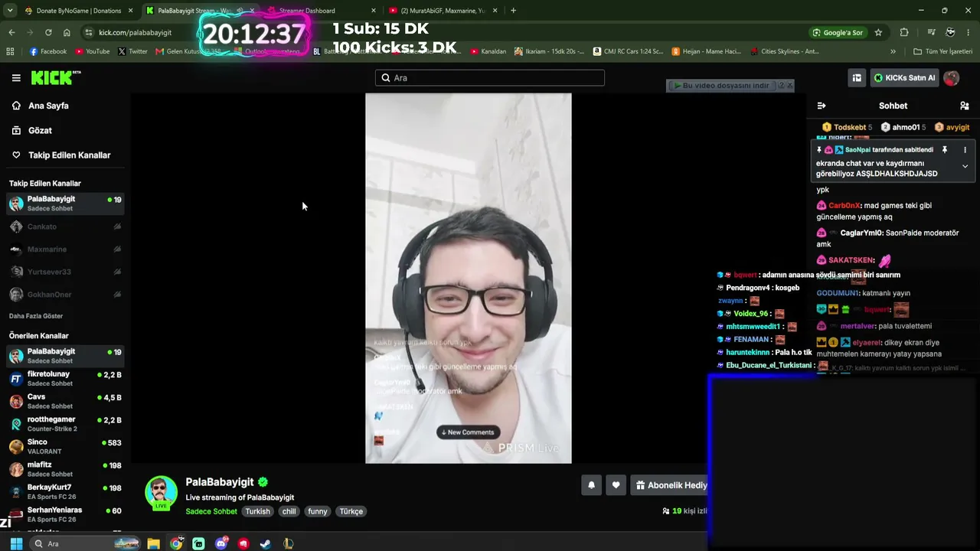This screenshot has width=980, height=551.
Task: Open the Sinco recommended channel
Action: (65, 446)
